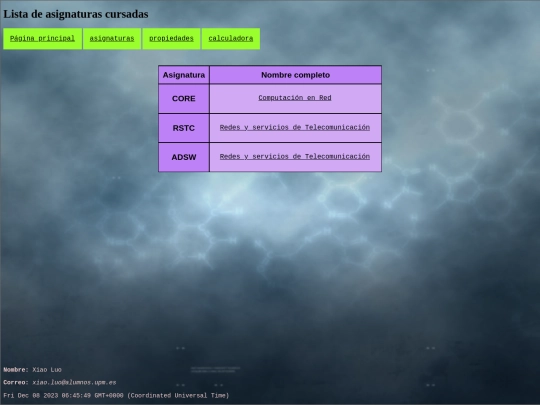Open the Página principal navigation link
Image resolution: width=540 pixels, height=405 pixels.
42,39
